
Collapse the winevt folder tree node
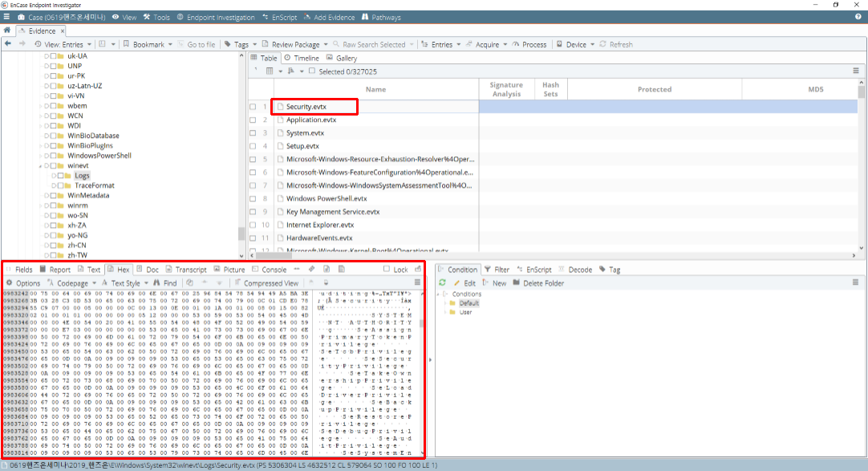tap(40, 166)
